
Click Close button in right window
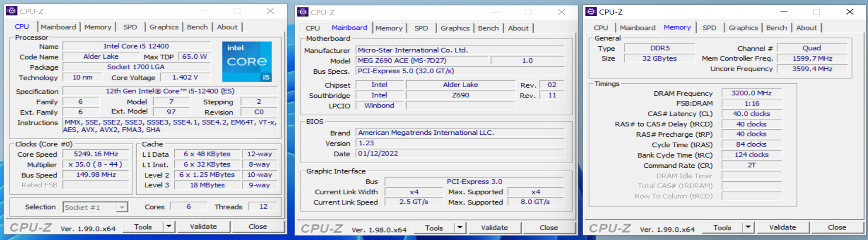coord(837,227)
